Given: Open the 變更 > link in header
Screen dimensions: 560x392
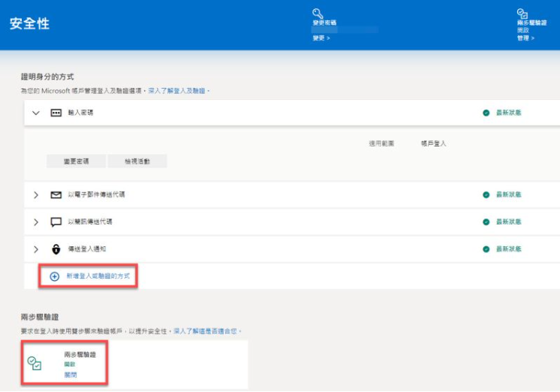Looking at the screenshot, I should (x=321, y=38).
